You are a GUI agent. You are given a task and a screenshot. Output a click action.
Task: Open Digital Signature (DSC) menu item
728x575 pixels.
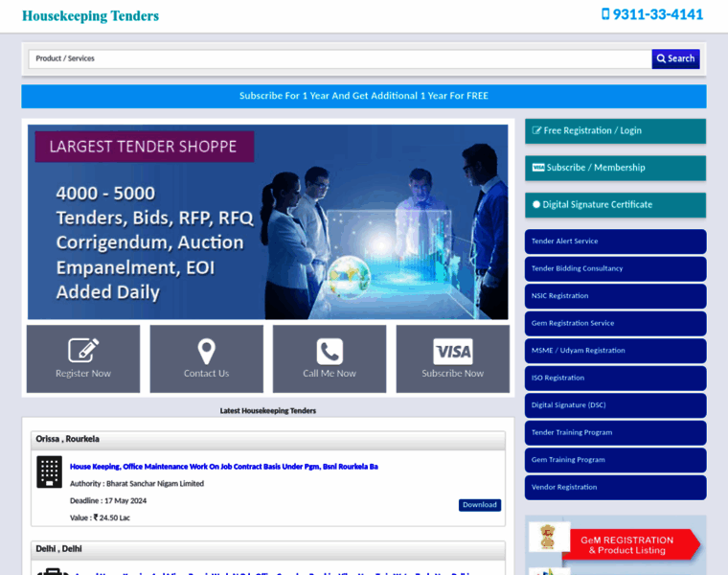coord(615,405)
